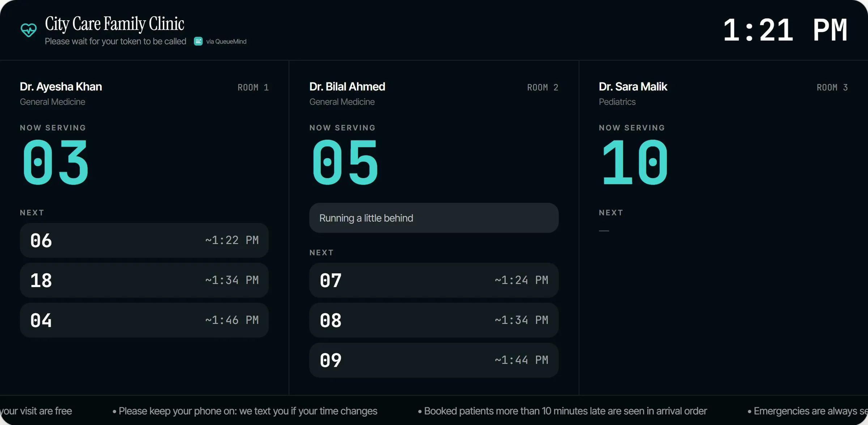Select token 09 scheduled at 1:44 PM
This screenshot has height=425, width=868.
pos(434,360)
